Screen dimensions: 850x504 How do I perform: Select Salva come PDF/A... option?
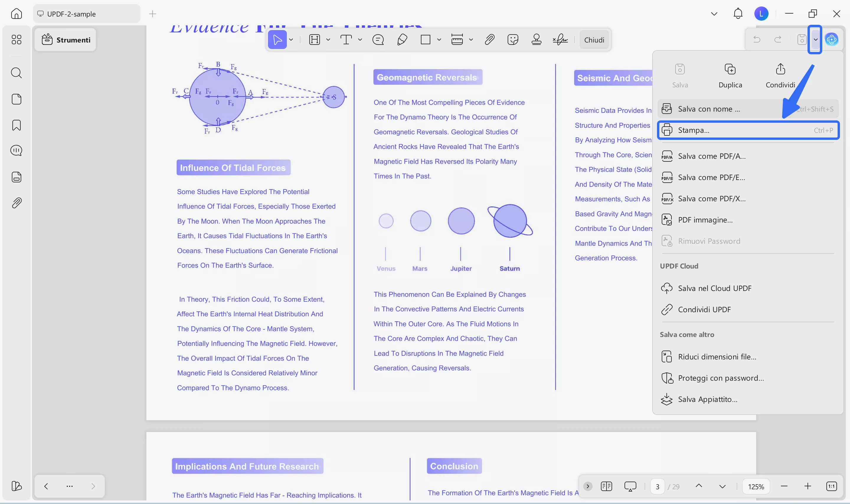pyautogui.click(x=712, y=156)
